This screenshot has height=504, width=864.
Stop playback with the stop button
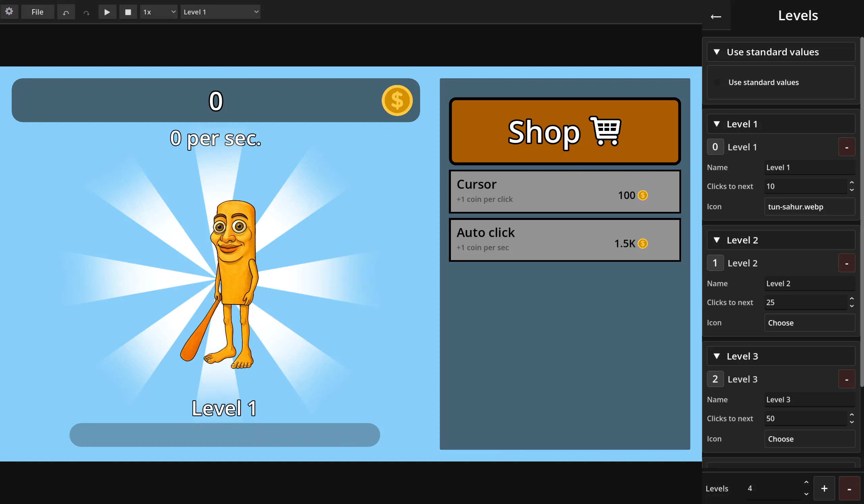128,12
